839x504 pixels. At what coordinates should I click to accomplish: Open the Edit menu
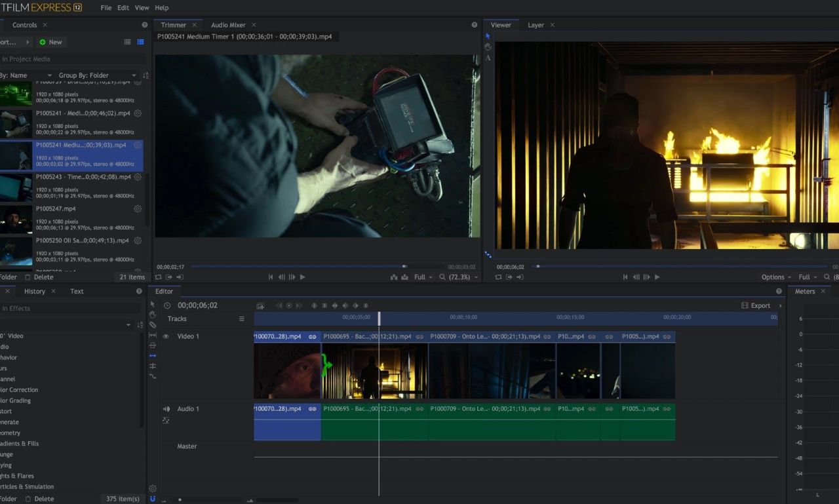123,8
